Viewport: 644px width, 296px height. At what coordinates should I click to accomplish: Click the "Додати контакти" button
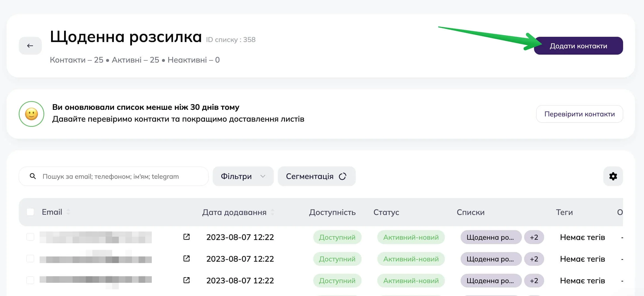pyautogui.click(x=578, y=46)
